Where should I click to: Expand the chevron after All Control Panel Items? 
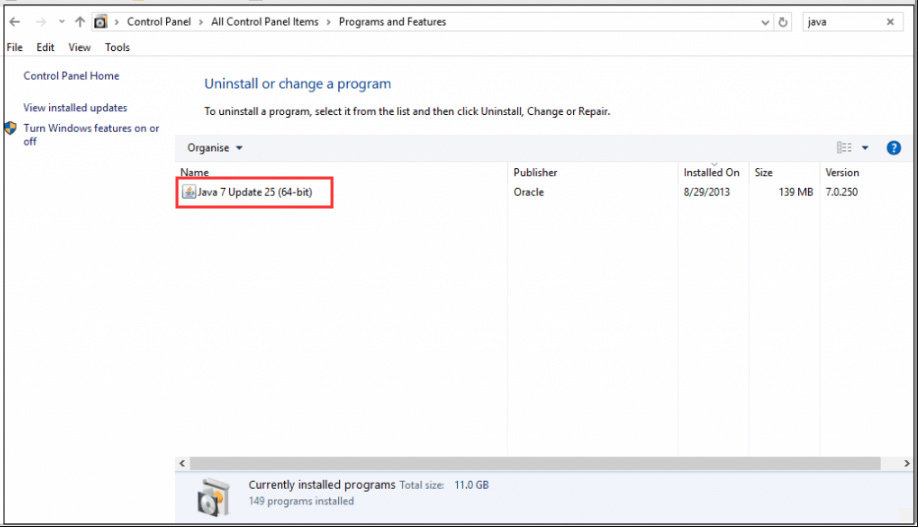point(328,22)
